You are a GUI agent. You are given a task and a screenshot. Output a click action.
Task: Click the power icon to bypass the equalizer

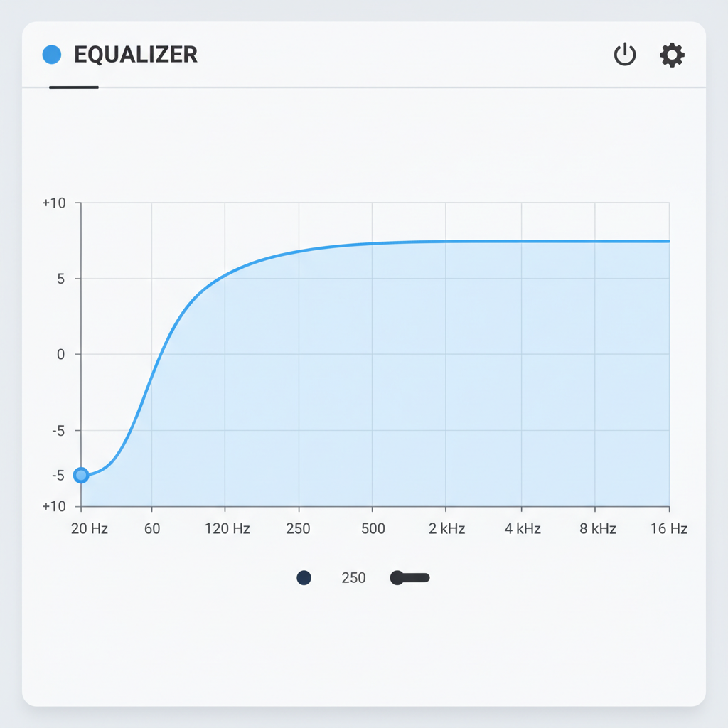pos(624,55)
